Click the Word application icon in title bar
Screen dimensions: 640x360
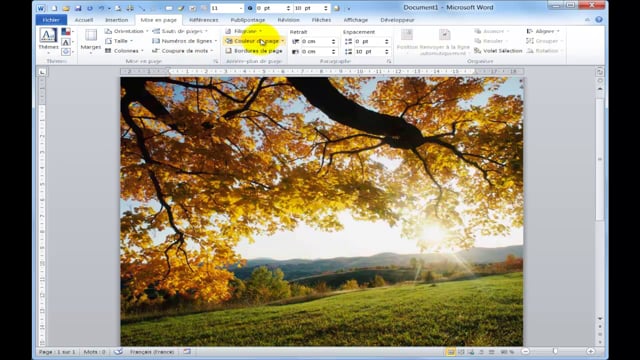pos(41,8)
